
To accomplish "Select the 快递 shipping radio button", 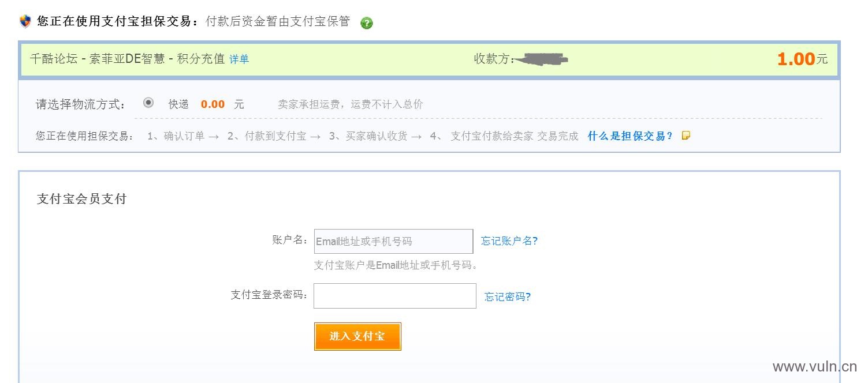I will point(148,103).
